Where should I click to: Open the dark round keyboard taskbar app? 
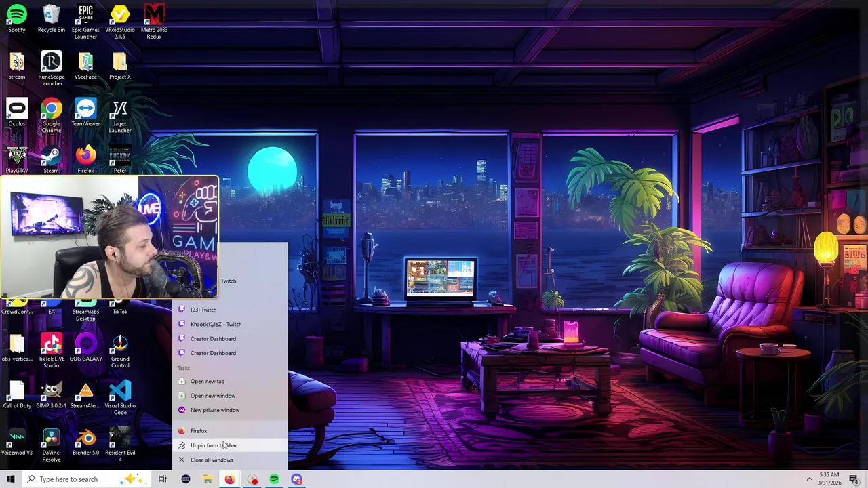185,479
